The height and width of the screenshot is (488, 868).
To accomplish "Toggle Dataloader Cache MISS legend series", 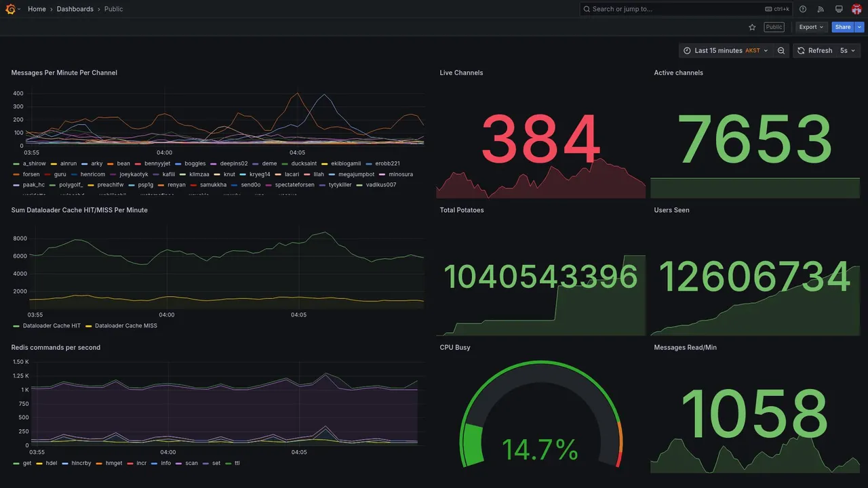I will 126,326.
